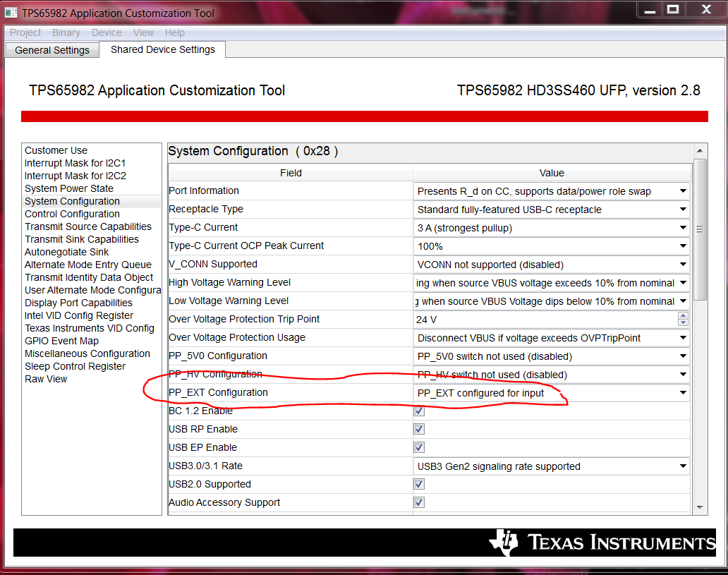Maximize the application window
This screenshot has width=728, height=575.
click(673, 9)
